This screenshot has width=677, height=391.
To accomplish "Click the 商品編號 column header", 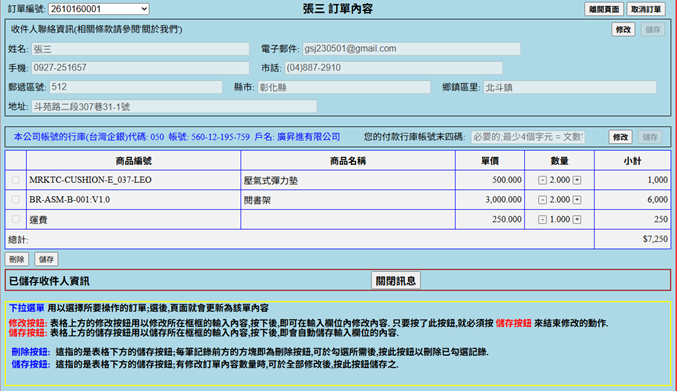I will click(x=133, y=161).
